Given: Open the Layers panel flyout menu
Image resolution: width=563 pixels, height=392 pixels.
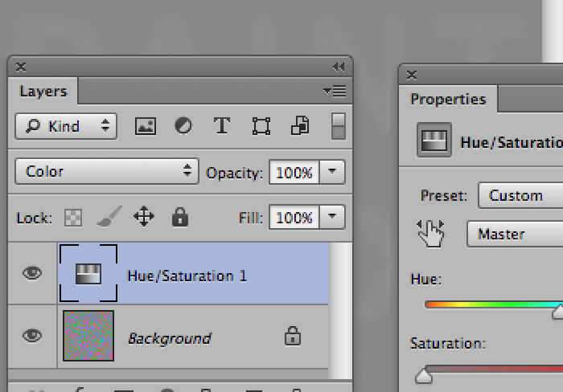Looking at the screenshot, I should (x=334, y=91).
